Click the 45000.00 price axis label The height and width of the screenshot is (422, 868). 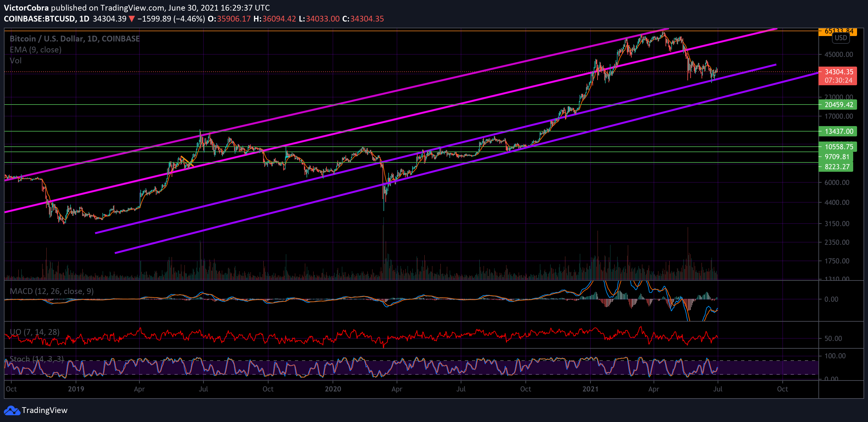point(839,54)
